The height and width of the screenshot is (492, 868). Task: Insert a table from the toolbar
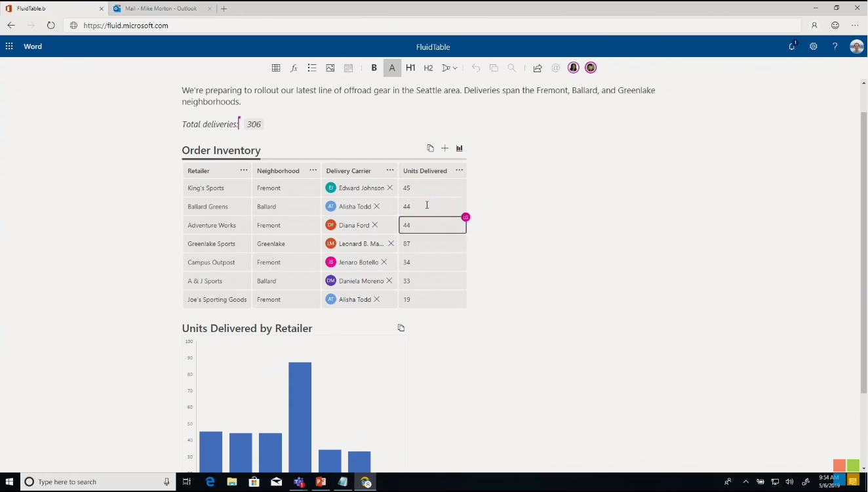click(x=276, y=68)
